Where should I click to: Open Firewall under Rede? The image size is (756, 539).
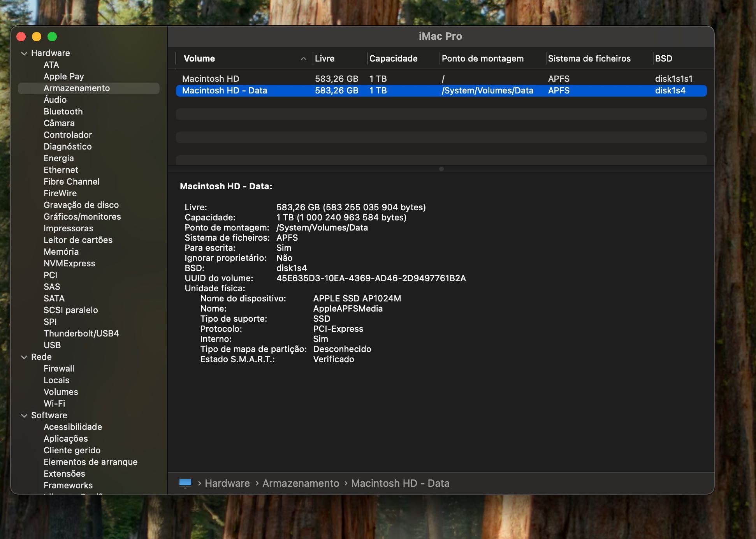[59, 368]
